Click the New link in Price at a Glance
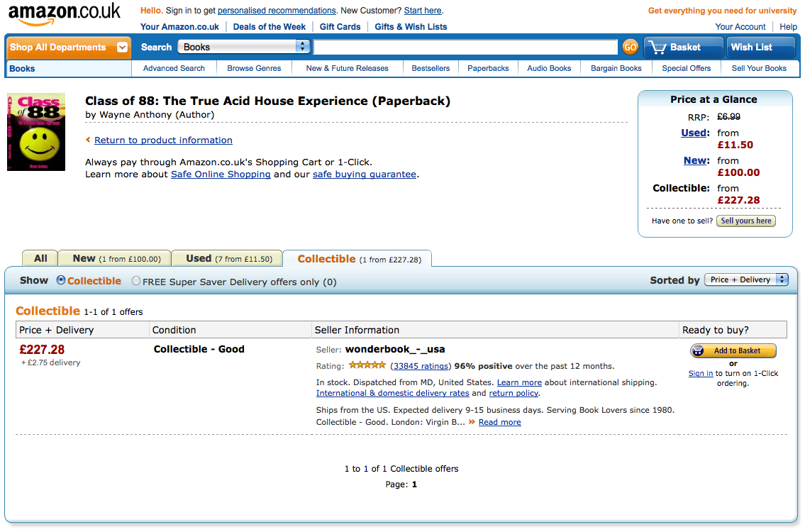The height and width of the screenshot is (532, 805). (x=695, y=161)
